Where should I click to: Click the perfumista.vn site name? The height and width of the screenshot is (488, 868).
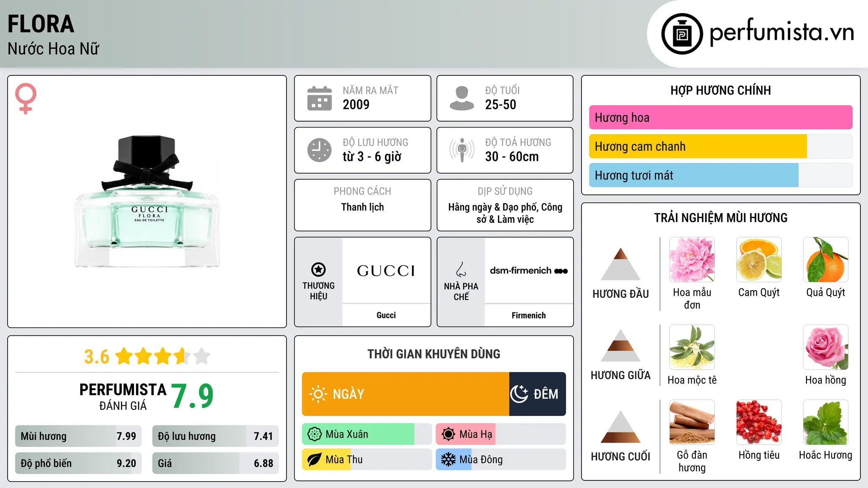point(782,32)
